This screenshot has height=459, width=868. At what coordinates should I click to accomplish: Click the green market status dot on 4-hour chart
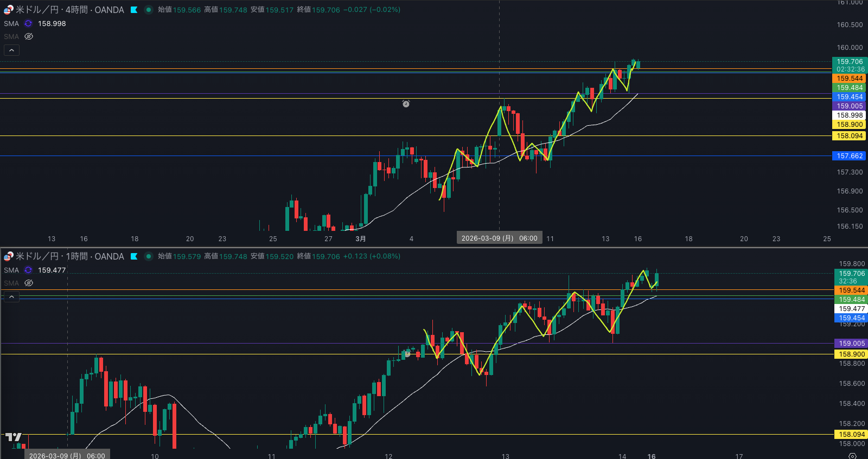coord(148,10)
